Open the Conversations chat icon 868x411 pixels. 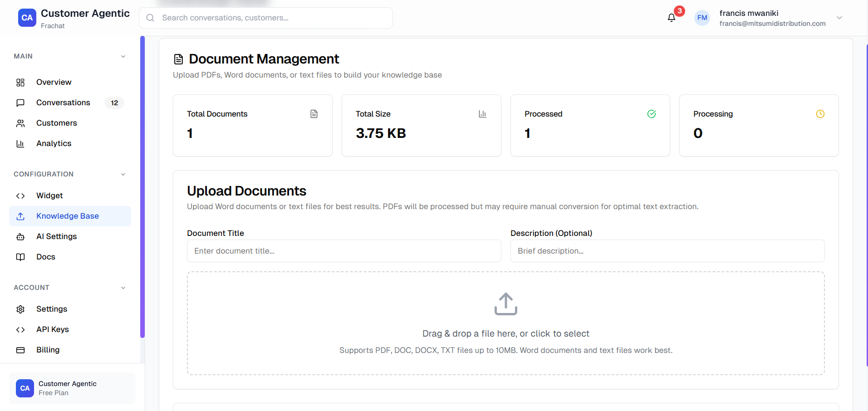pos(20,103)
